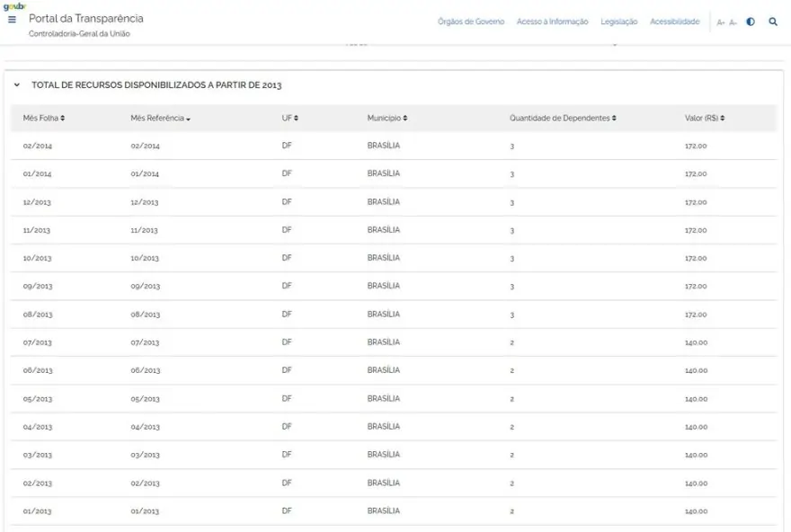Select the 02/2014 table row
This screenshot has height=532, width=791.
click(x=38, y=146)
